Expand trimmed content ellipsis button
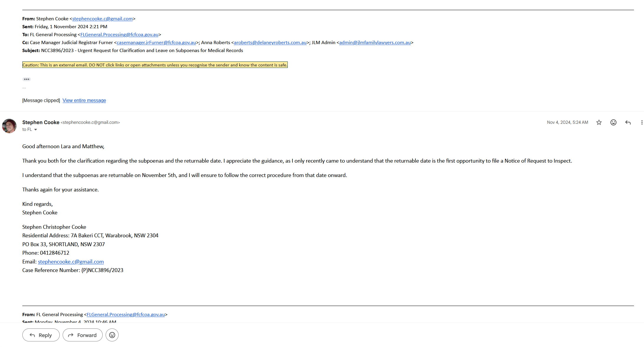The width and height of the screenshot is (644, 347). (x=26, y=79)
